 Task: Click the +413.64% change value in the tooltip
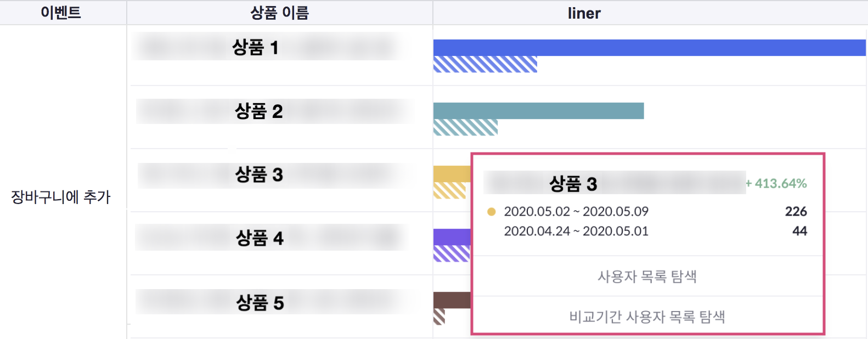pos(776,183)
